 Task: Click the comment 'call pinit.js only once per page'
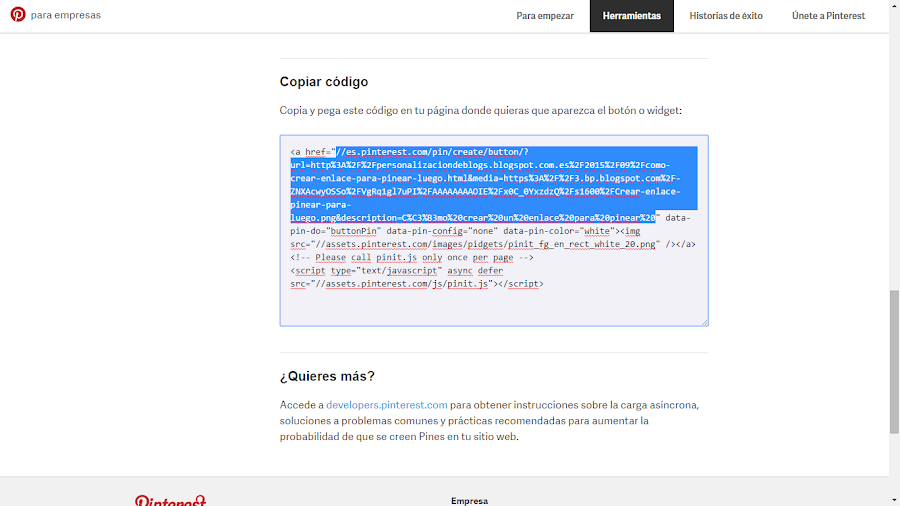[432, 257]
